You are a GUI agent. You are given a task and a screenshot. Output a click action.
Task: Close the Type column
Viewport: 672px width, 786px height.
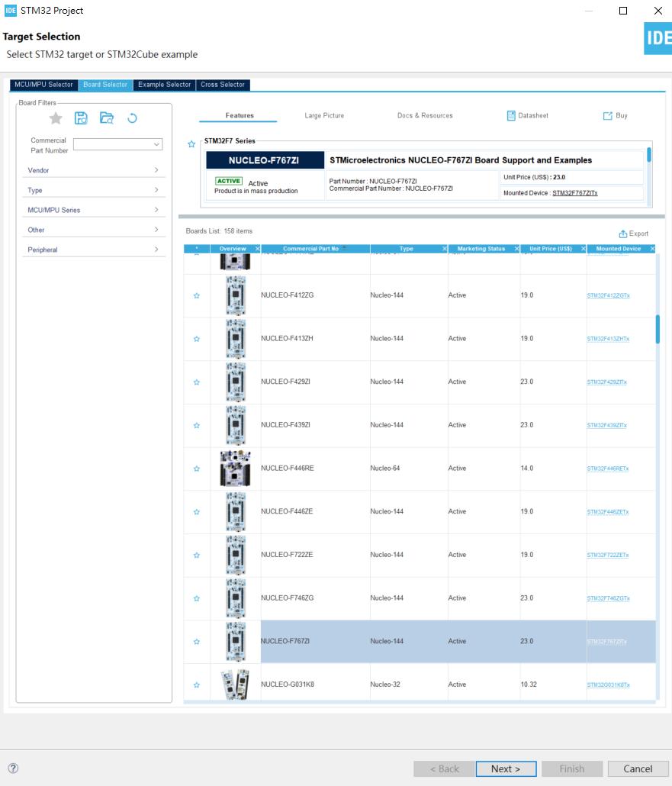[445, 249]
